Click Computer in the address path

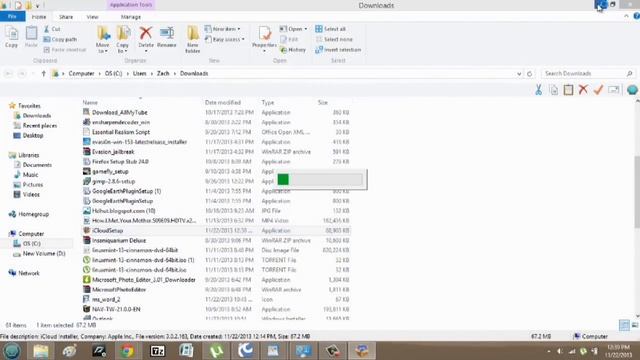[81, 73]
